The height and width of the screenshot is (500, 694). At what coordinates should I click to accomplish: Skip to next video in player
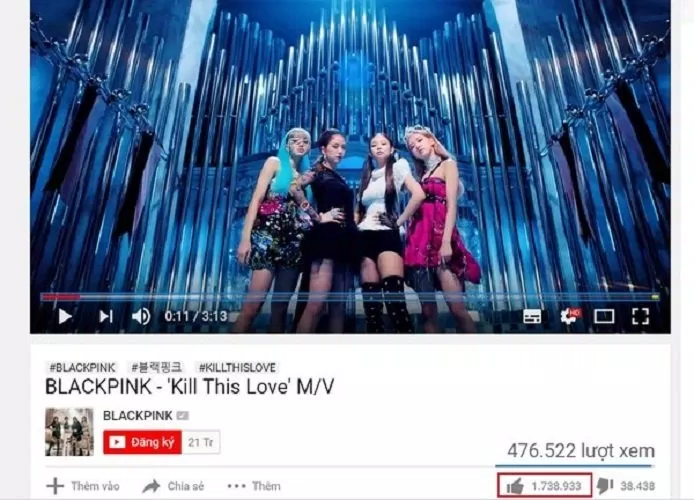[x=106, y=316]
